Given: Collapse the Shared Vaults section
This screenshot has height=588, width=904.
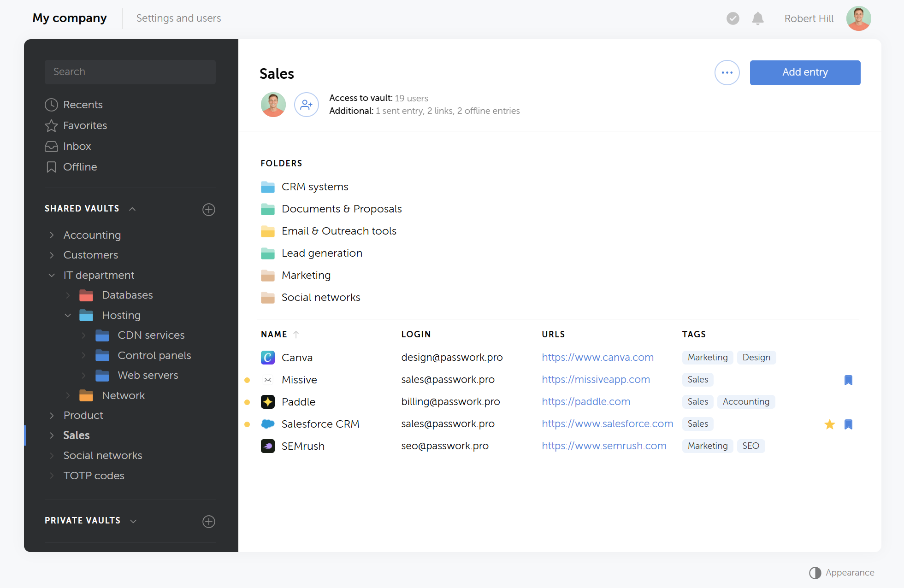Looking at the screenshot, I should [x=132, y=209].
